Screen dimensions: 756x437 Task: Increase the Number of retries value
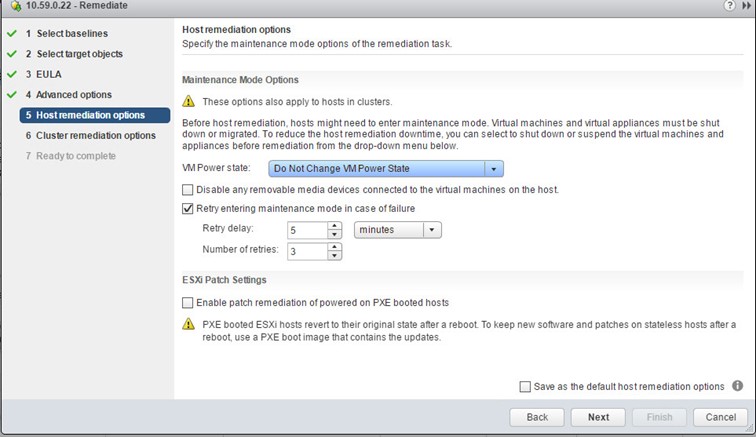pos(335,247)
